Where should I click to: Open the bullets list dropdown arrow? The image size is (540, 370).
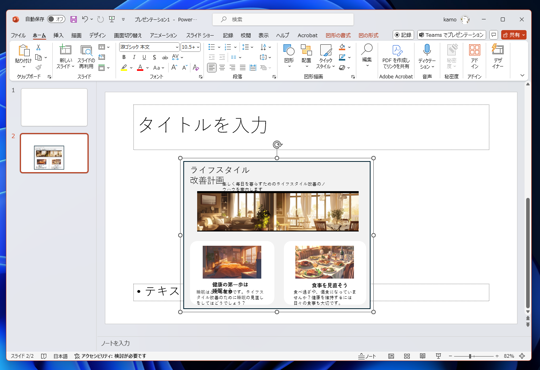[219, 47]
